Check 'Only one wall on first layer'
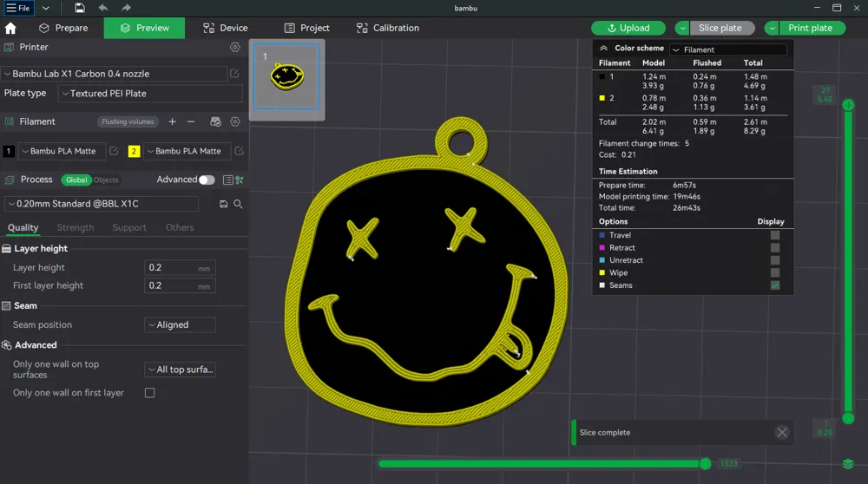Screen dimensions: 868x484 pos(149,393)
